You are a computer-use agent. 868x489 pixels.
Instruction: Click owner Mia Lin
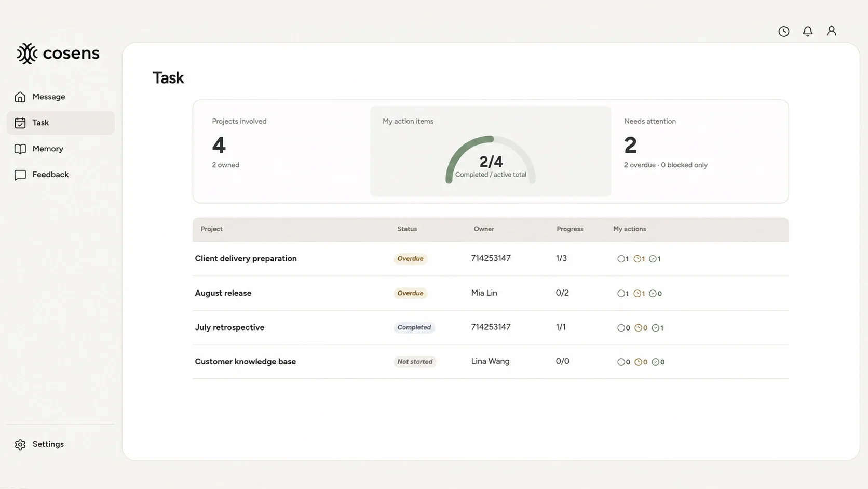[484, 293]
